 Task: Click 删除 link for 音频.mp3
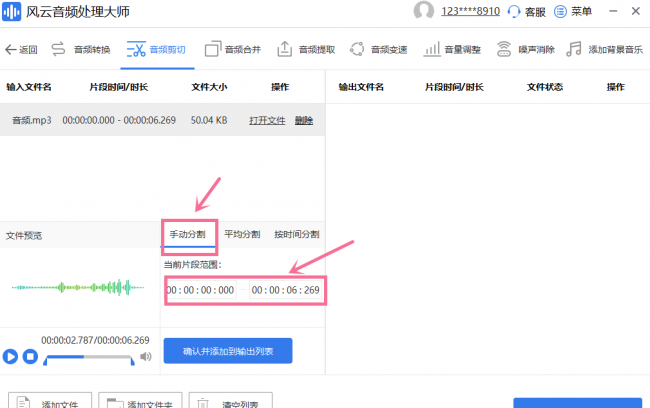click(x=304, y=120)
